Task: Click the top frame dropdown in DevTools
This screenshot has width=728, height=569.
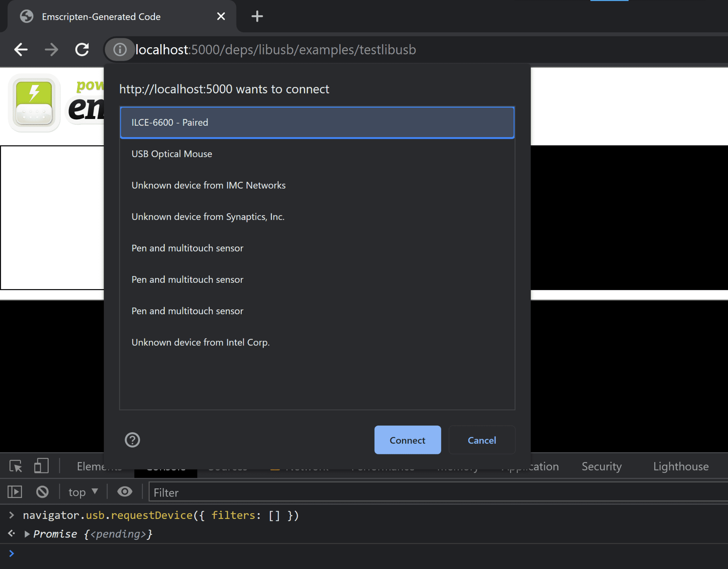Action: [x=82, y=492]
